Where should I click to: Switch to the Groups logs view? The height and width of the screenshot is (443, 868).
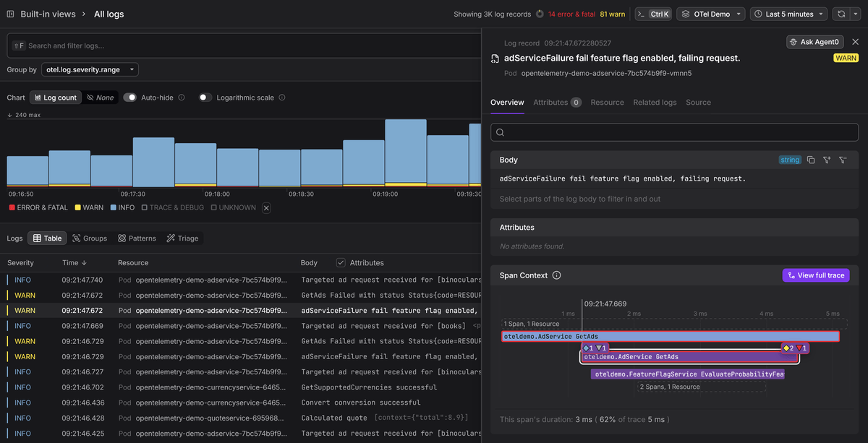(90, 238)
